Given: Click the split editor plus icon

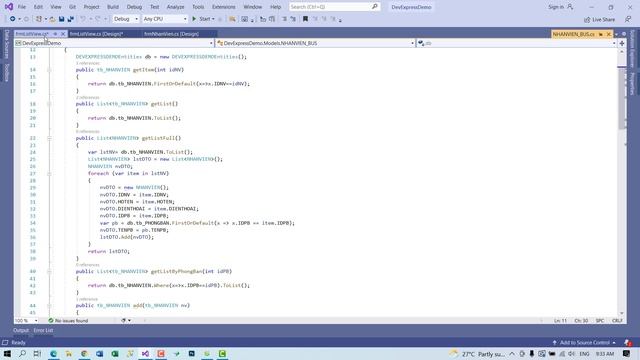Looking at the screenshot, I should 622,43.
